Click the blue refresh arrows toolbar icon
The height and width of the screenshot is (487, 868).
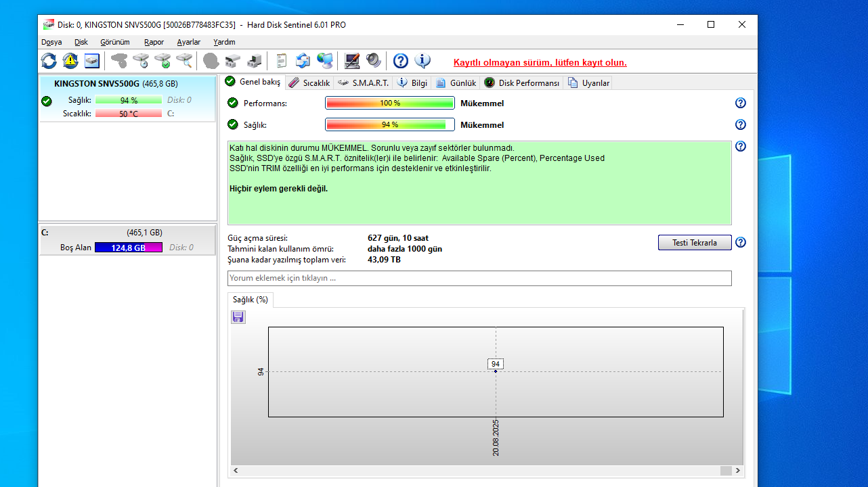[49, 61]
